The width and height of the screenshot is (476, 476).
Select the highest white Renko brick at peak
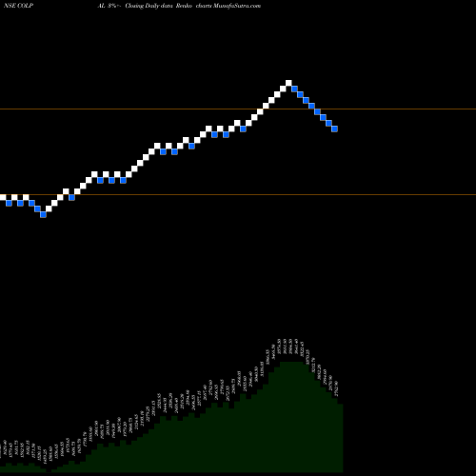(x=288, y=83)
